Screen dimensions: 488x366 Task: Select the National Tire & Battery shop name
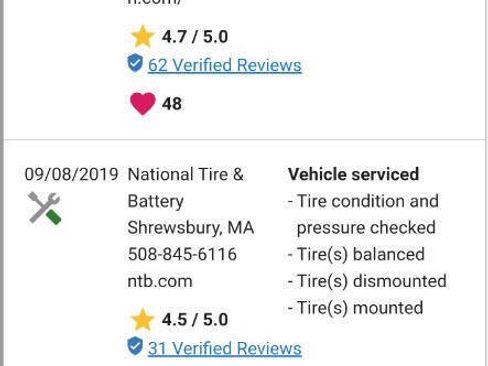pyautogui.click(x=186, y=188)
